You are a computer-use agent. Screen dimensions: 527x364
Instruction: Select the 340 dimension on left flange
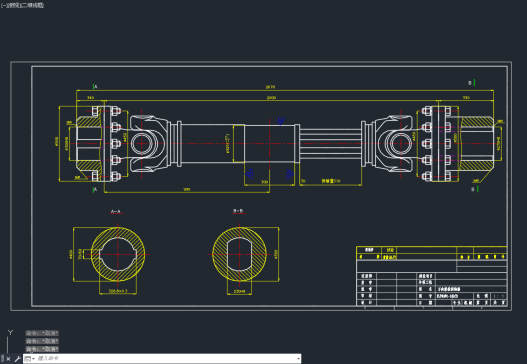point(90,97)
